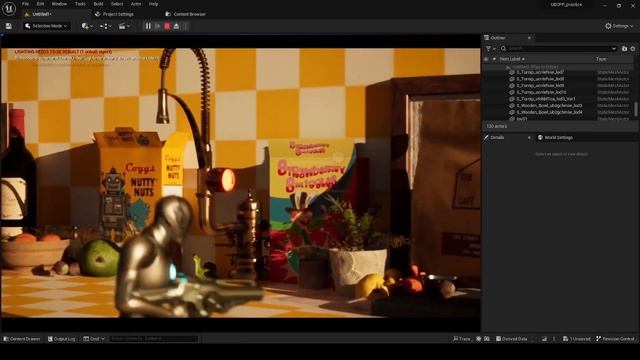Open the Outliner filter dropdown
Viewport: 640px width, 360px height.
pos(490,49)
